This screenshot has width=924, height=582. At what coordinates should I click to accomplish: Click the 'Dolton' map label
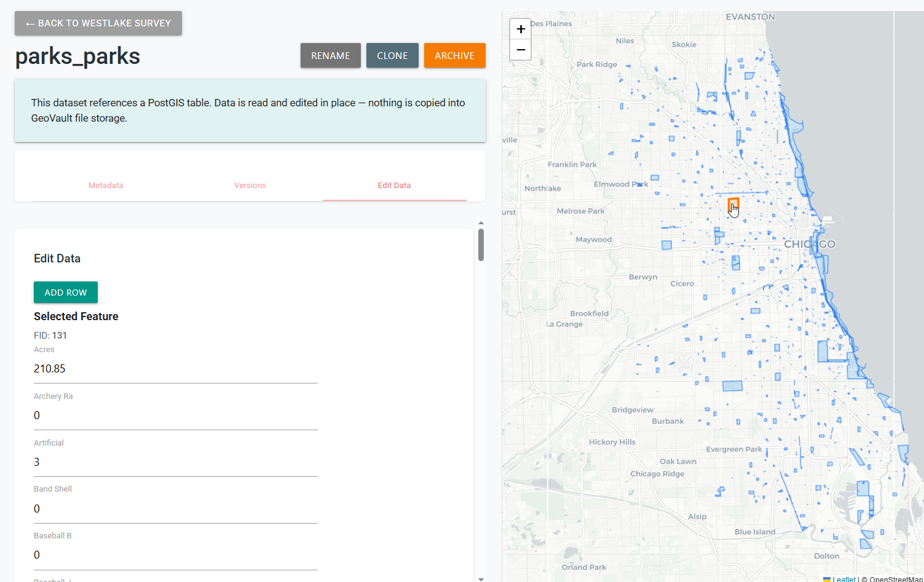pos(827,556)
